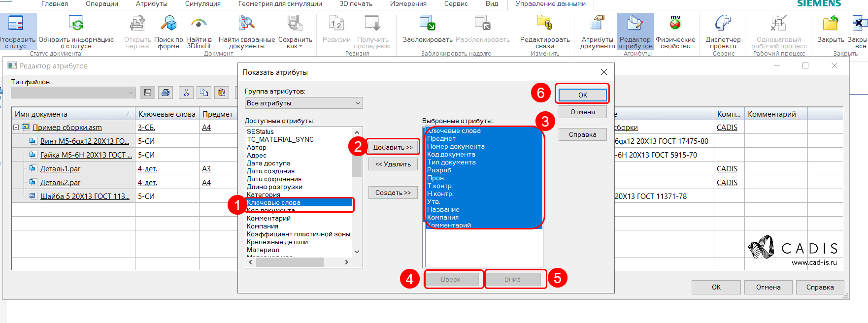Open the Главная ribbon tab

point(55,3)
